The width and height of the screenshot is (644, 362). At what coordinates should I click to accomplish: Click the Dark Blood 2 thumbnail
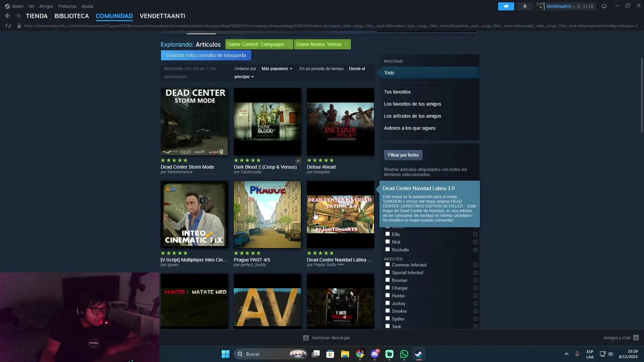point(267,122)
